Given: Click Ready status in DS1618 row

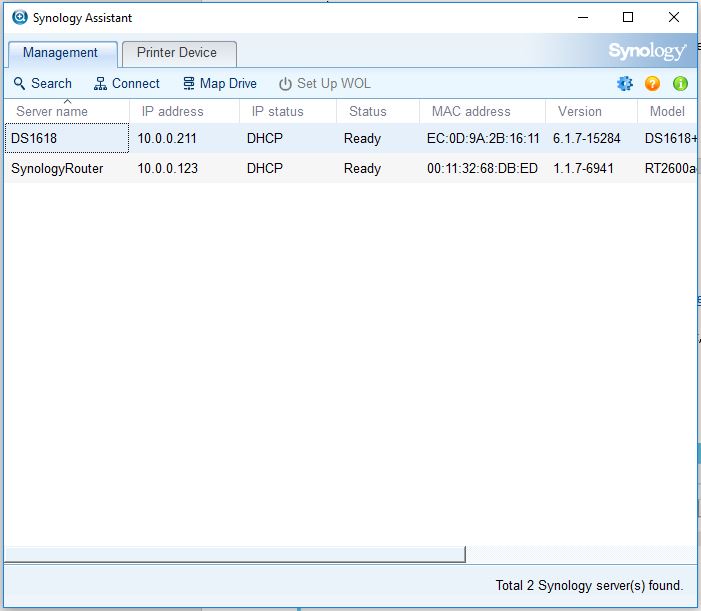Looking at the screenshot, I should point(362,139).
